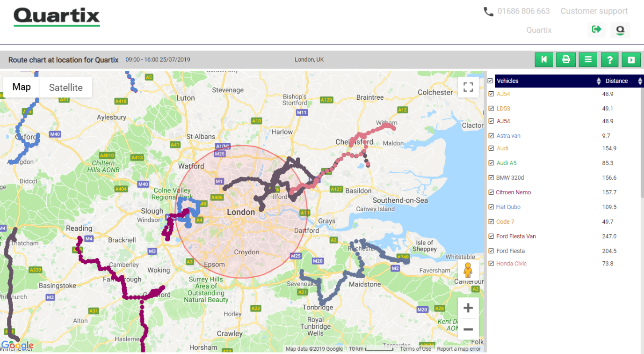Open the help question mark icon
This screenshot has width=644, height=354.
pyautogui.click(x=609, y=59)
